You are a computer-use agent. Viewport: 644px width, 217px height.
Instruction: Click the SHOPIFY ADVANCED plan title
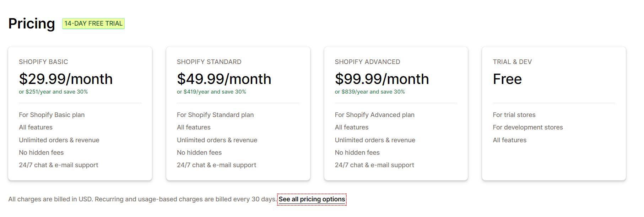tap(367, 62)
